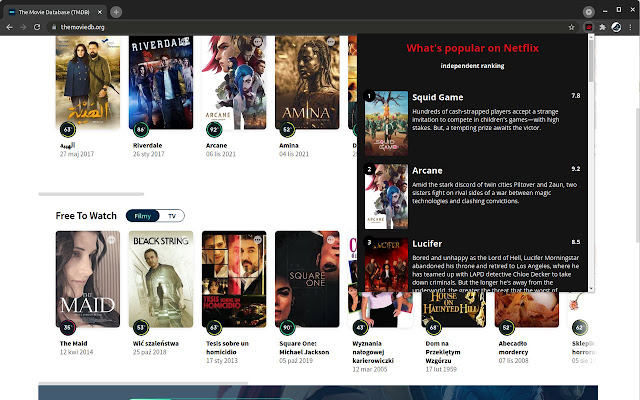Open the extensions puzzle icon
Image resolution: width=640 pixels, height=400 pixels.
pyautogui.click(x=602, y=27)
